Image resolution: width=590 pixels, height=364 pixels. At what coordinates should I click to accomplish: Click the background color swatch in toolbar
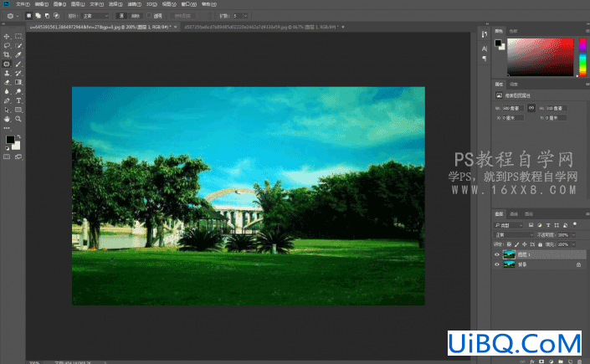coord(17,146)
